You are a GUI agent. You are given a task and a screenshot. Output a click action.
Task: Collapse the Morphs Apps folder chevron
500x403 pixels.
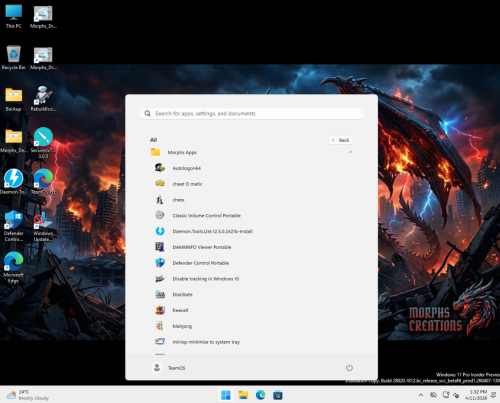pos(350,152)
